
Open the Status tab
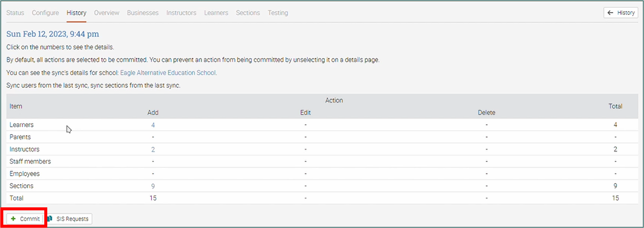coord(15,13)
